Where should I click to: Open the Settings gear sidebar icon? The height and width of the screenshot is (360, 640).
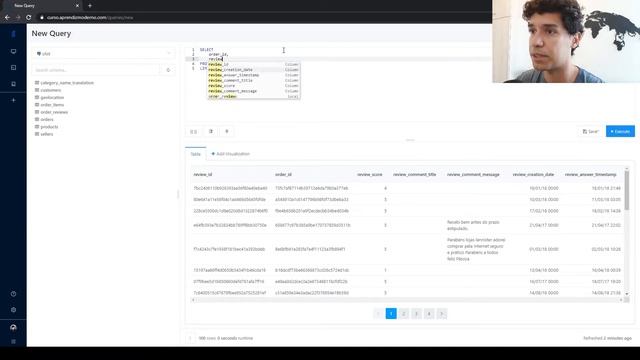(x=13, y=310)
